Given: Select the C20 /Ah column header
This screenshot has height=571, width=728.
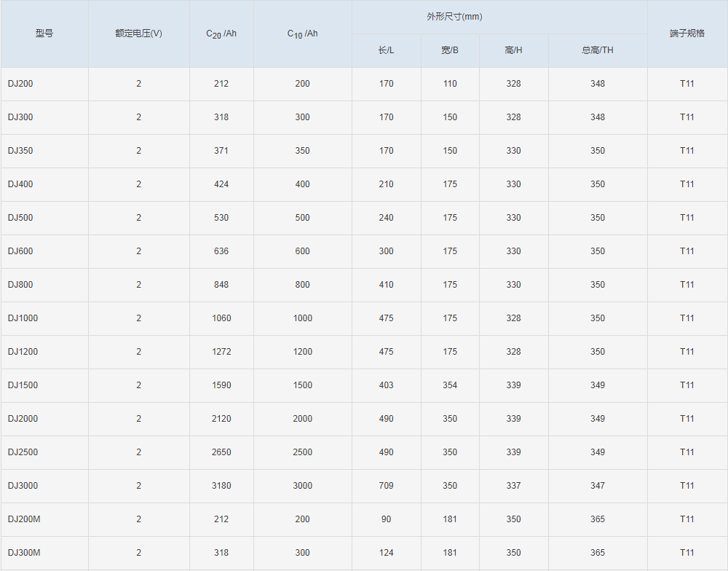Looking at the screenshot, I should (x=221, y=34).
